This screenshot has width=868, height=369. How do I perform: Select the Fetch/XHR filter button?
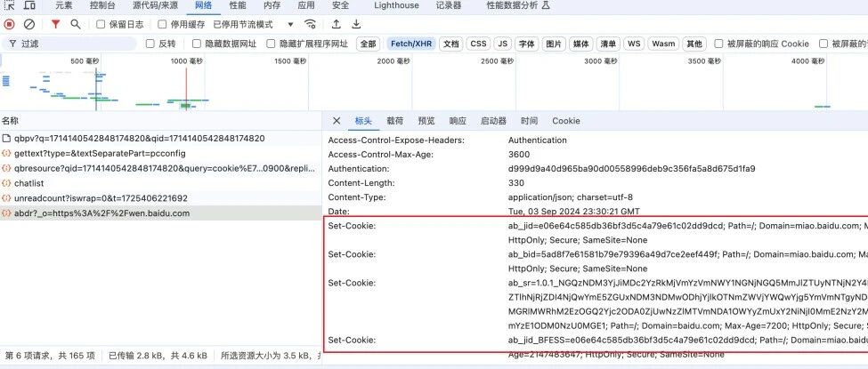(411, 44)
